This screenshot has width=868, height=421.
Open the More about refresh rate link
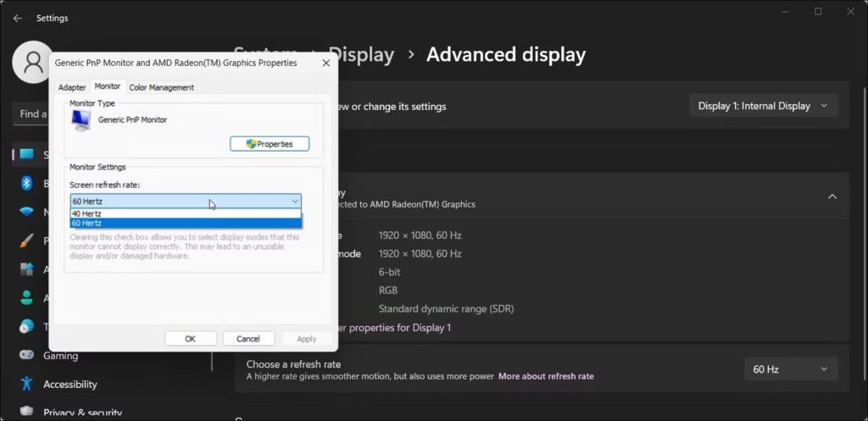[x=546, y=376]
